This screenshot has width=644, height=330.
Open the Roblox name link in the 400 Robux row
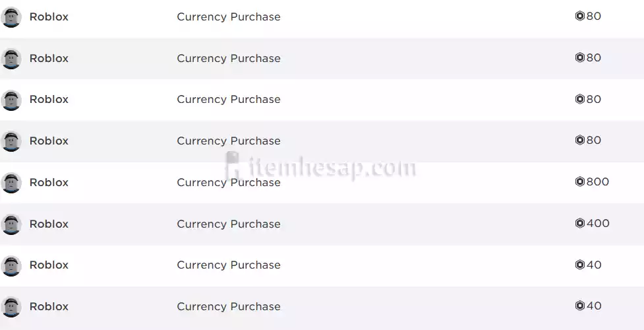[x=49, y=224]
